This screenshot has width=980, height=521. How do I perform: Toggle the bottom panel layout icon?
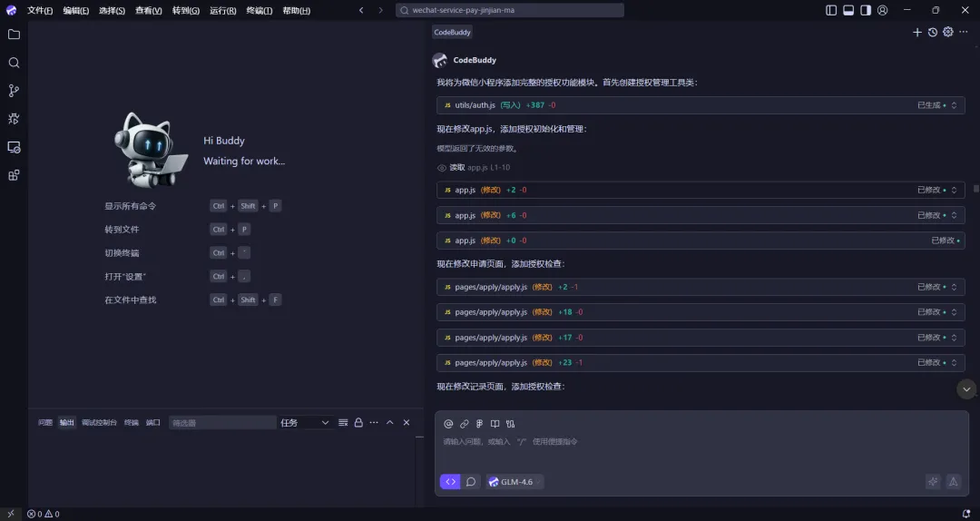tap(848, 10)
